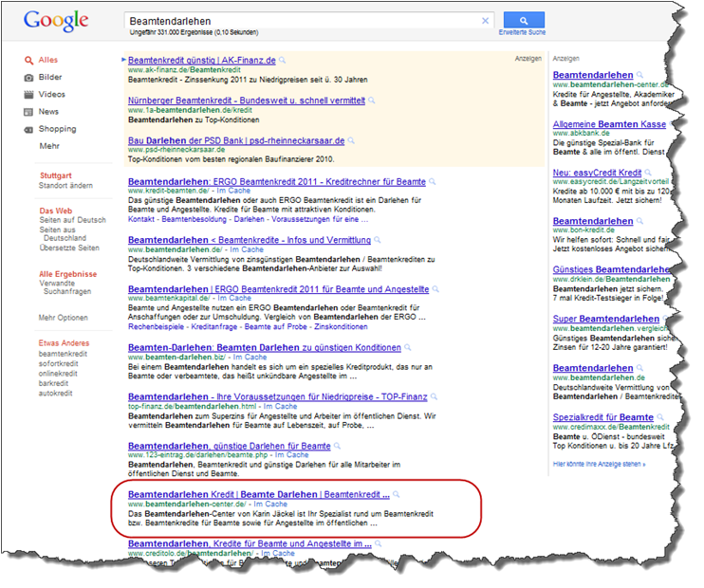Click Rechenbeispiele sitelink

[156, 327]
